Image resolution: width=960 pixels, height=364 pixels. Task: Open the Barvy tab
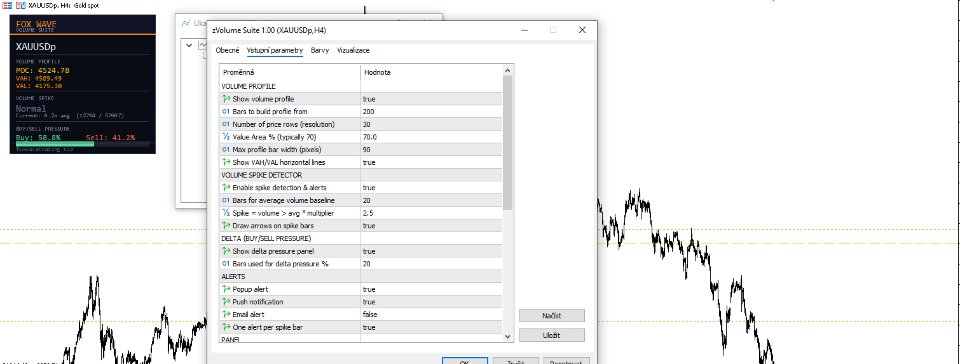(x=320, y=51)
